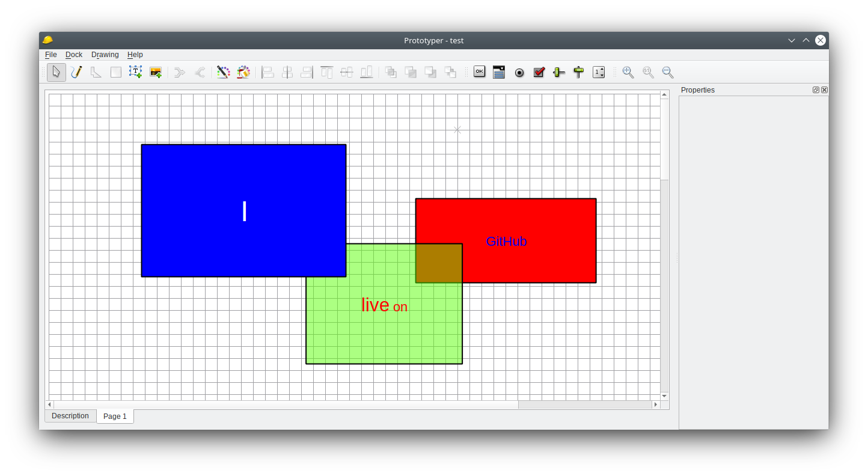Open the fill color bucket tool
868x476 pixels.
pos(243,72)
